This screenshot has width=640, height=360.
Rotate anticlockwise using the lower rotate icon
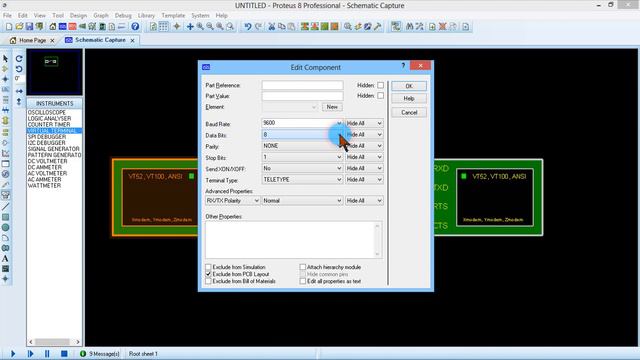[x=19, y=69]
